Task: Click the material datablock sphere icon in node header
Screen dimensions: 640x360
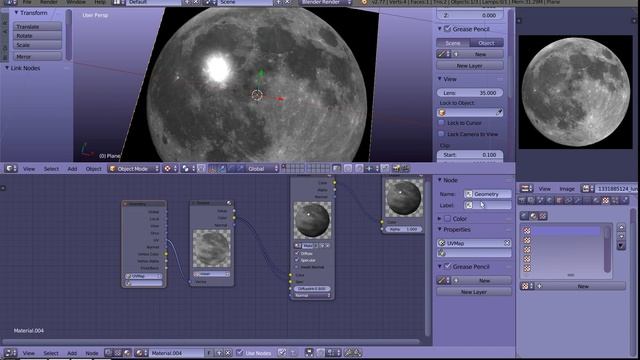Action: pyautogui.click(x=141, y=353)
